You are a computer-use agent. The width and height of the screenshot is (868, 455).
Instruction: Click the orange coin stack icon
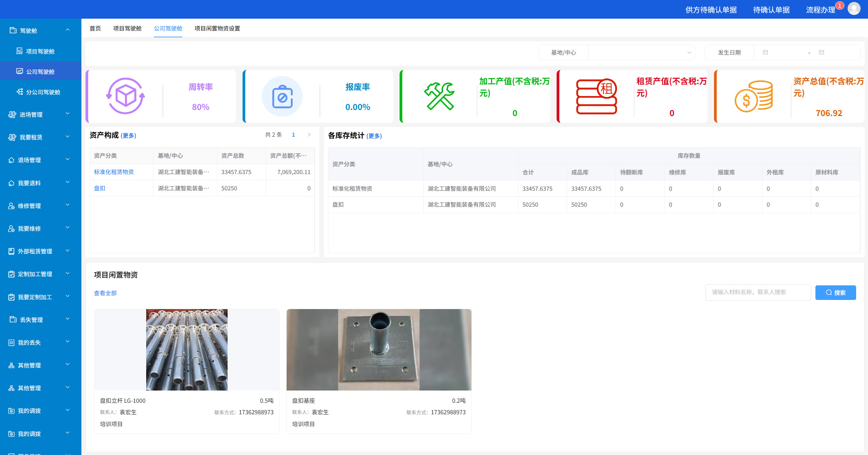point(753,96)
